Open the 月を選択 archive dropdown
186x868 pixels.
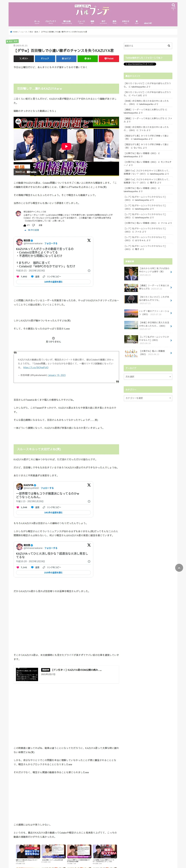coord(148,377)
